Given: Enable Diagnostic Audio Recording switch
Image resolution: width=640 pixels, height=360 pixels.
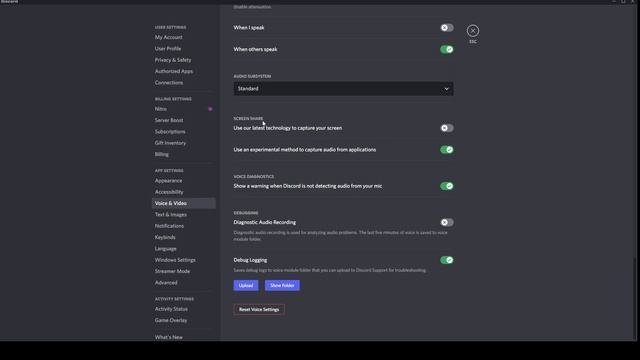Looking at the screenshot, I should (x=447, y=222).
